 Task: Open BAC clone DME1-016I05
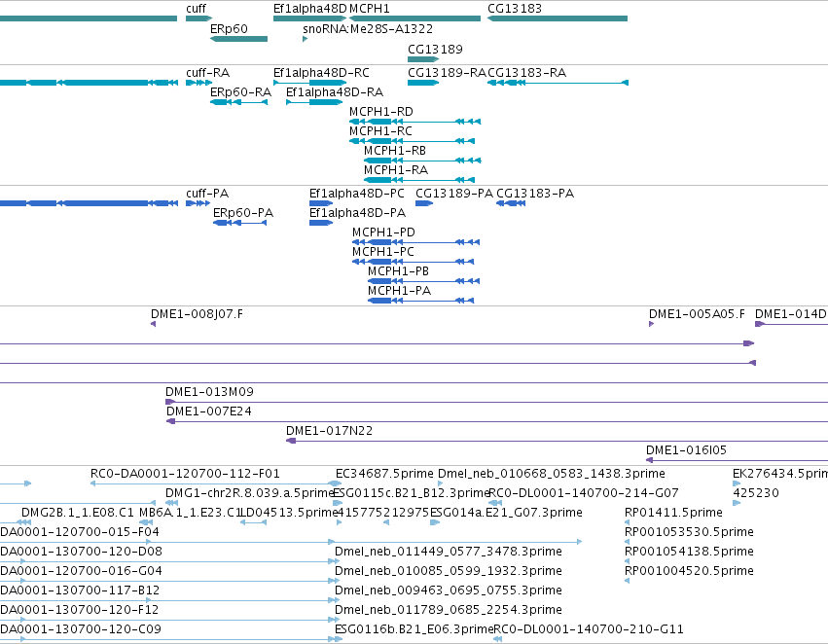click(687, 450)
